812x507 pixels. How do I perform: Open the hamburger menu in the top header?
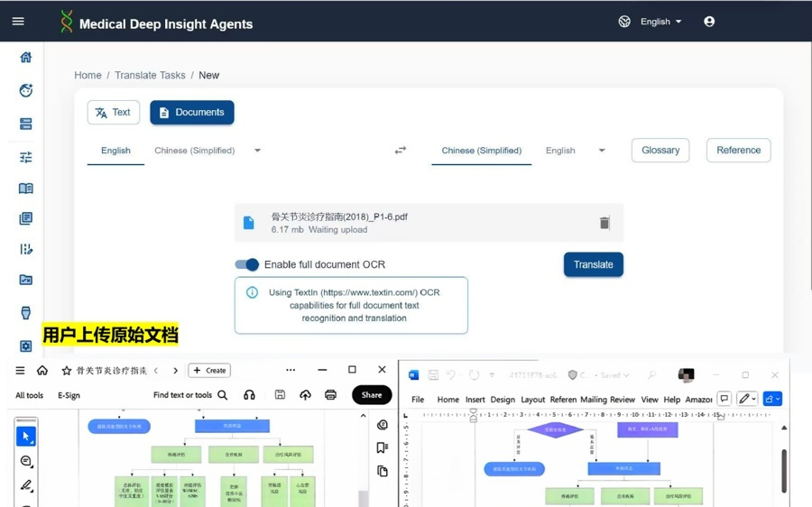click(x=18, y=22)
